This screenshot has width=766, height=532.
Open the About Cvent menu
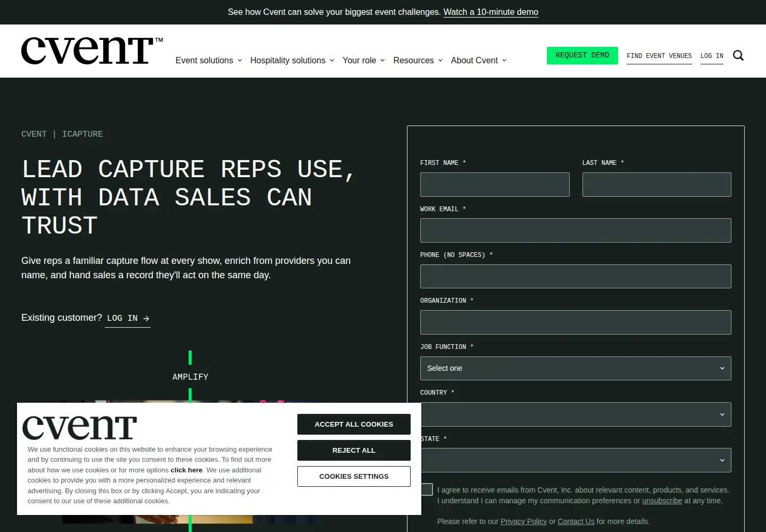click(x=479, y=60)
